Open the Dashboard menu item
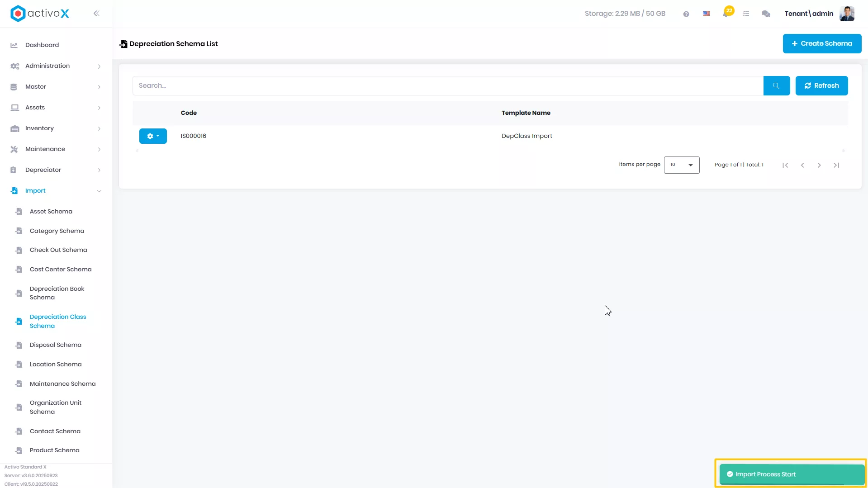This screenshot has width=868, height=488. pyautogui.click(x=42, y=45)
